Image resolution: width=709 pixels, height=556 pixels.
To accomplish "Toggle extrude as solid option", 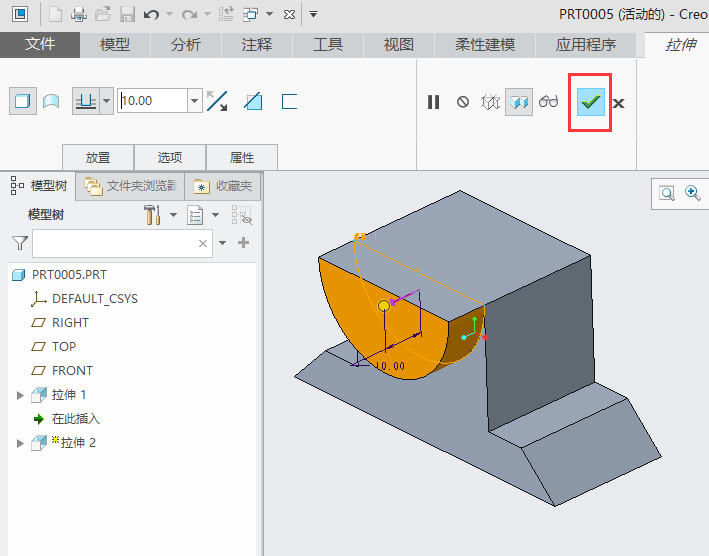I will coord(22,101).
